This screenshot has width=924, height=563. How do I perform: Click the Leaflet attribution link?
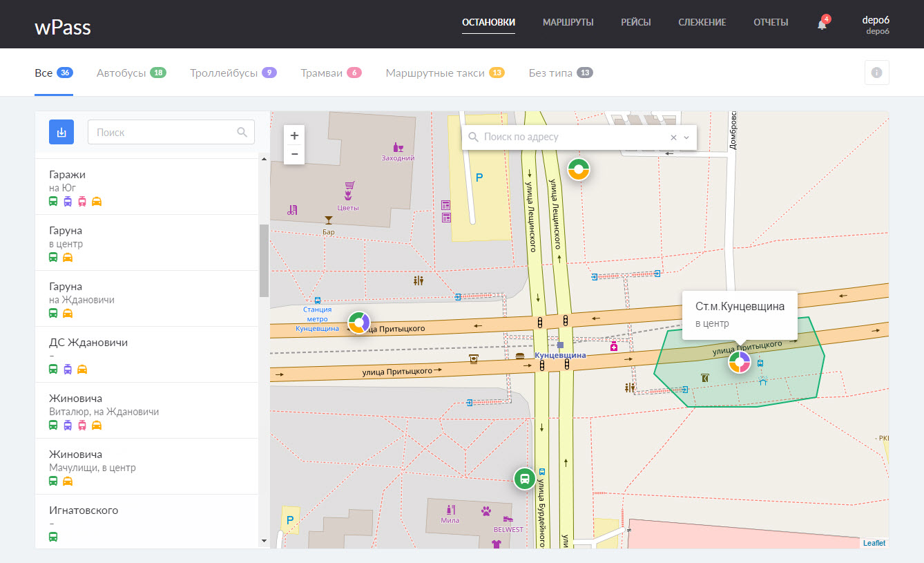click(x=874, y=543)
